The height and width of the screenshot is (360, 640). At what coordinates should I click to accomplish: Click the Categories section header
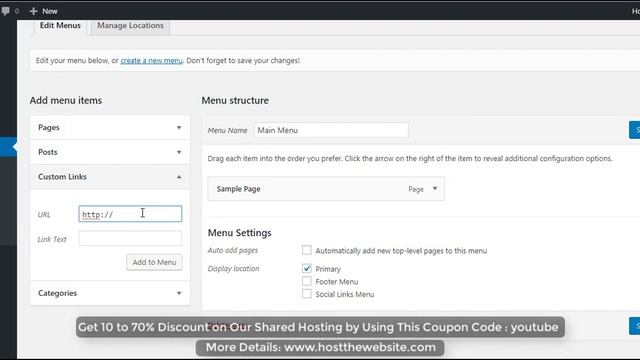(x=110, y=293)
